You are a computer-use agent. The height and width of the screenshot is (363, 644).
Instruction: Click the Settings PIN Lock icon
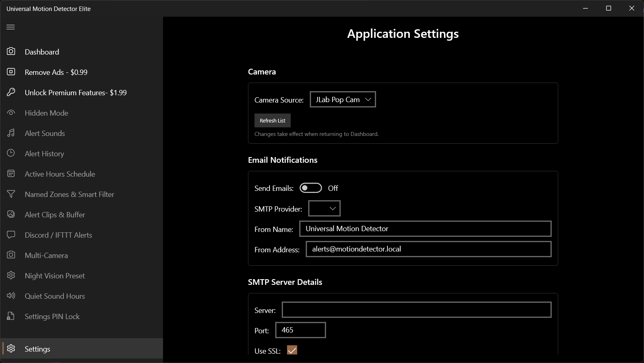[x=11, y=316]
